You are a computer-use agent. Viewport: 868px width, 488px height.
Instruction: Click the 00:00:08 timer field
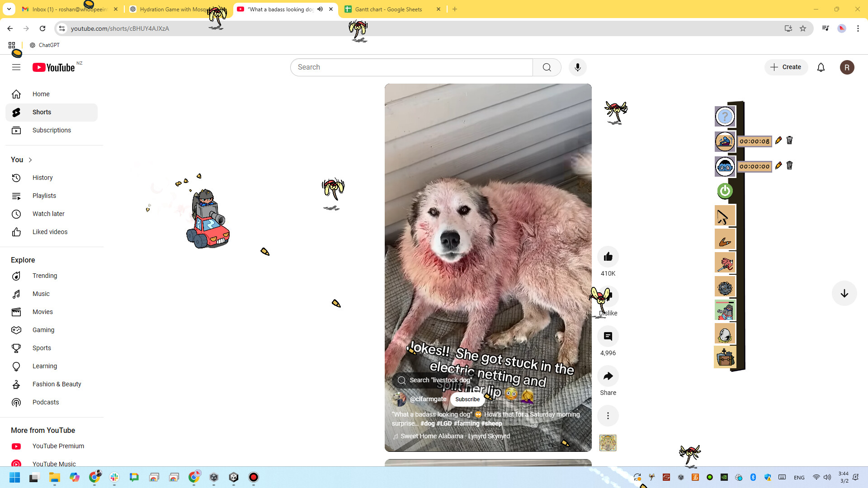754,141
